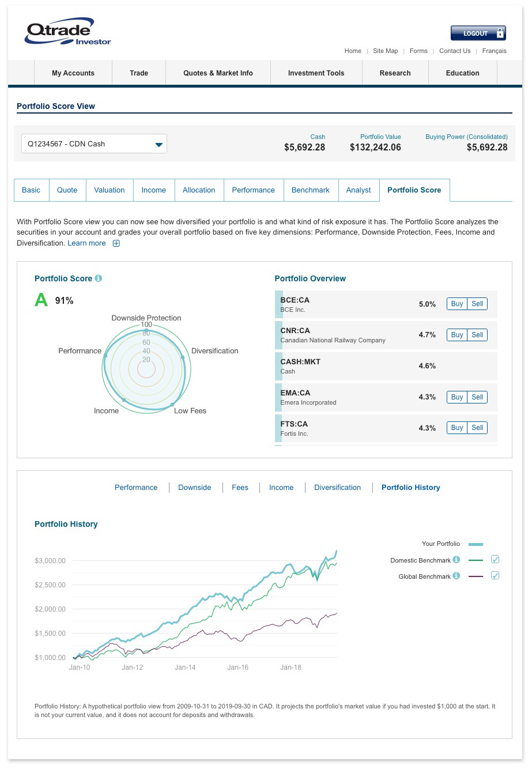Screen dimensions: 532x773
Task: Open the Site Map link
Action: pyautogui.click(x=386, y=51)
